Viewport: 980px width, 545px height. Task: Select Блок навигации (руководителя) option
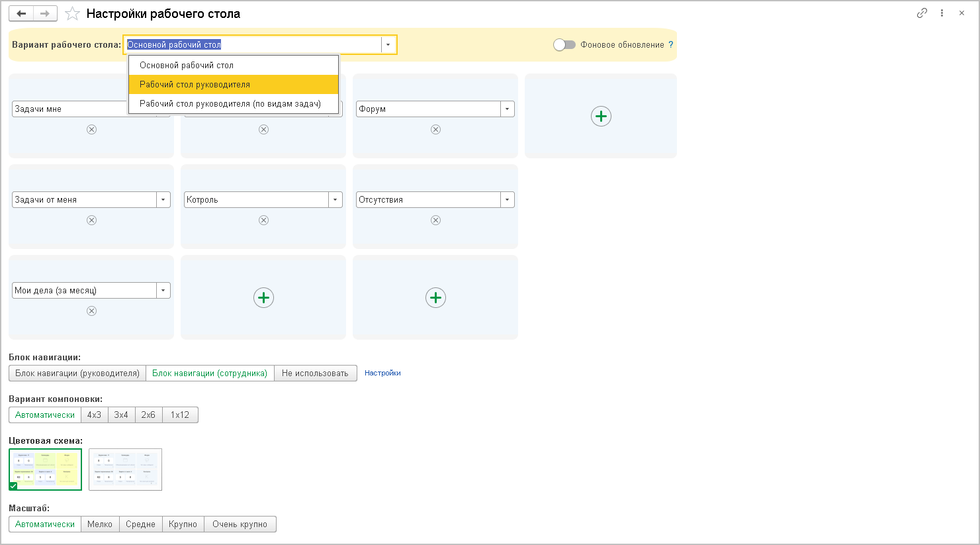pos(77,373)
